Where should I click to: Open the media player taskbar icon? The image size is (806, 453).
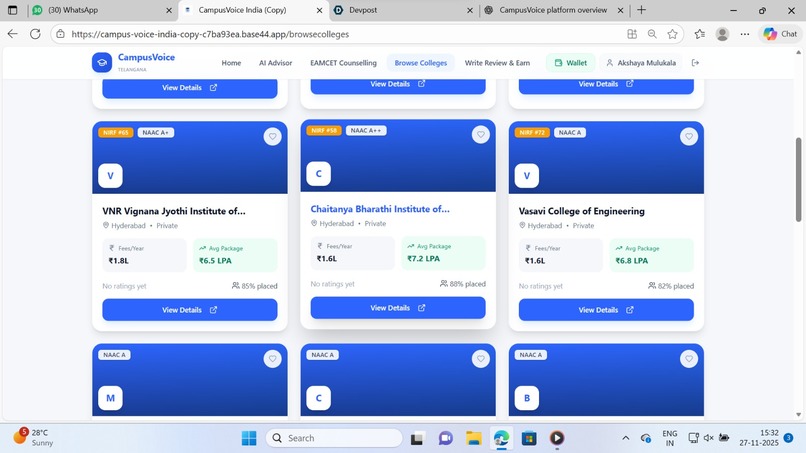pos(557,438)
